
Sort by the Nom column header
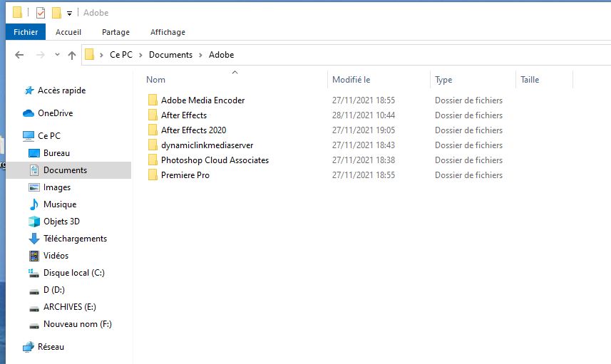coord(156,80)
